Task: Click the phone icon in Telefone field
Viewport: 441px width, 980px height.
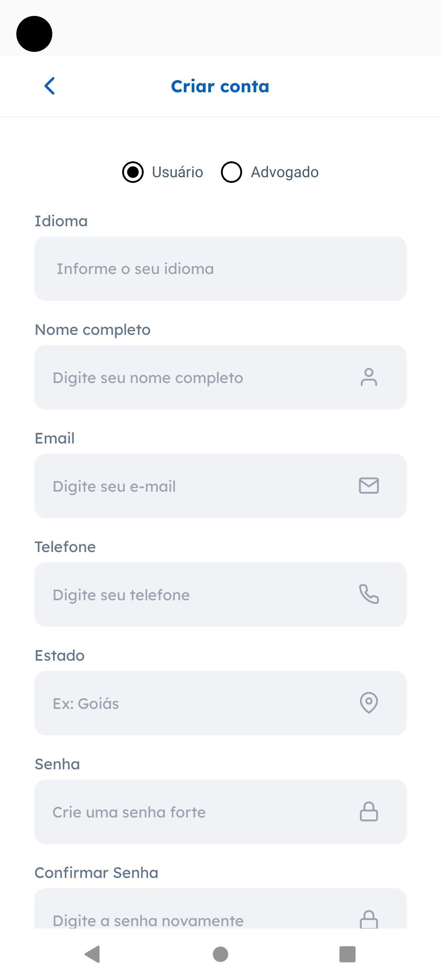Action: [x=369, y=594]
